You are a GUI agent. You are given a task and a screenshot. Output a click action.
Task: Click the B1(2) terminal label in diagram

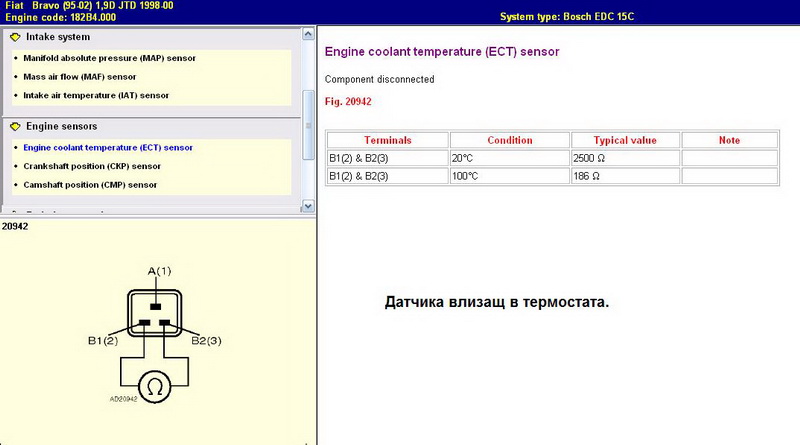tap(103, 341)
